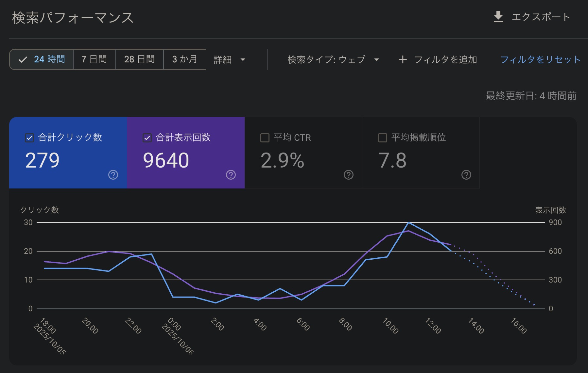588x373 pixels.
Task: Enable the 平均 CTR checkbox
Action: click(x=265, y=138)
